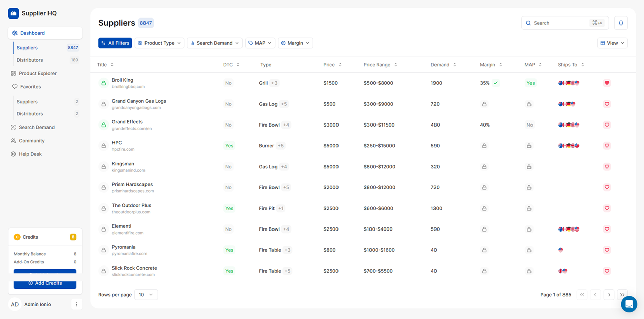Click Kingsman MAP lock icon
The height and width of the screenshot is (319, 644).
click(529, 167)
